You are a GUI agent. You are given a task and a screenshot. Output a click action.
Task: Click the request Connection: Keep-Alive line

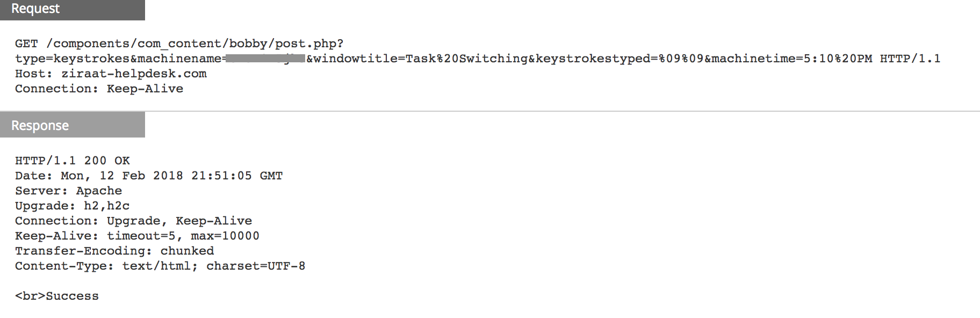point(99,89)
